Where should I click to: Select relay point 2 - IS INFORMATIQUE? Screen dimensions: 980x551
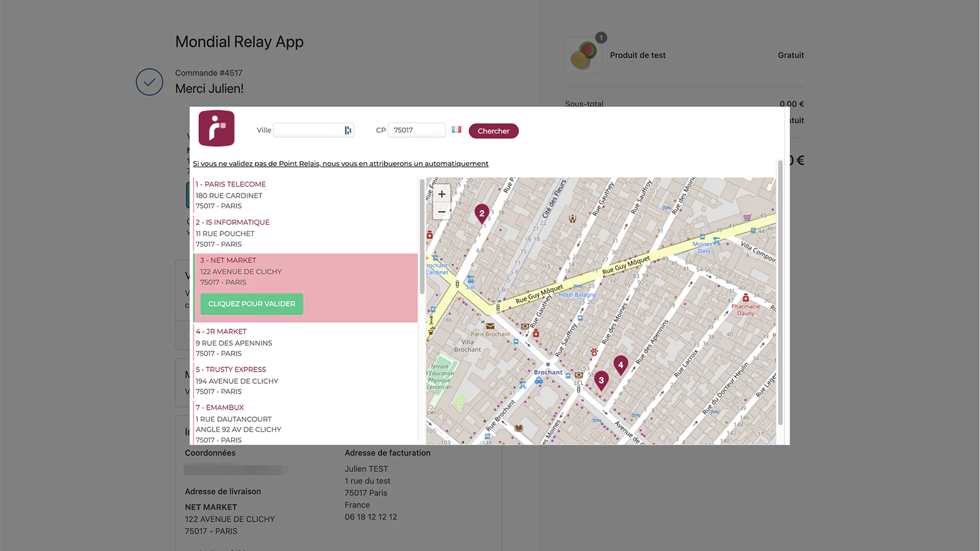[233, 222]
